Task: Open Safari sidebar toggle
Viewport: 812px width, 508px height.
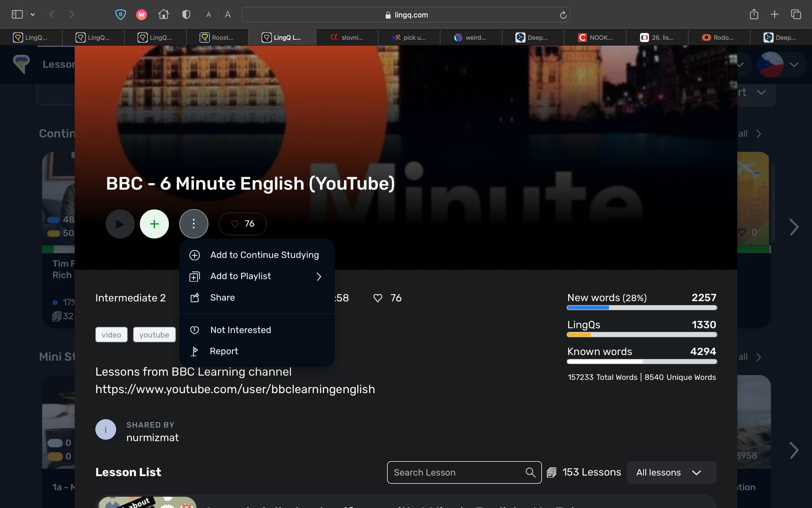Action: pyautogui.click(x=17, y=14)
